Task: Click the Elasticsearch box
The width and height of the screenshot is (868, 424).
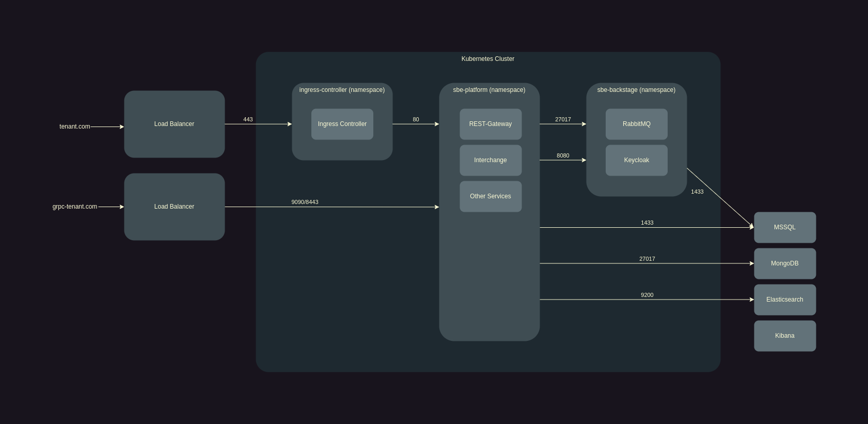Action: [x=784, y=300]
